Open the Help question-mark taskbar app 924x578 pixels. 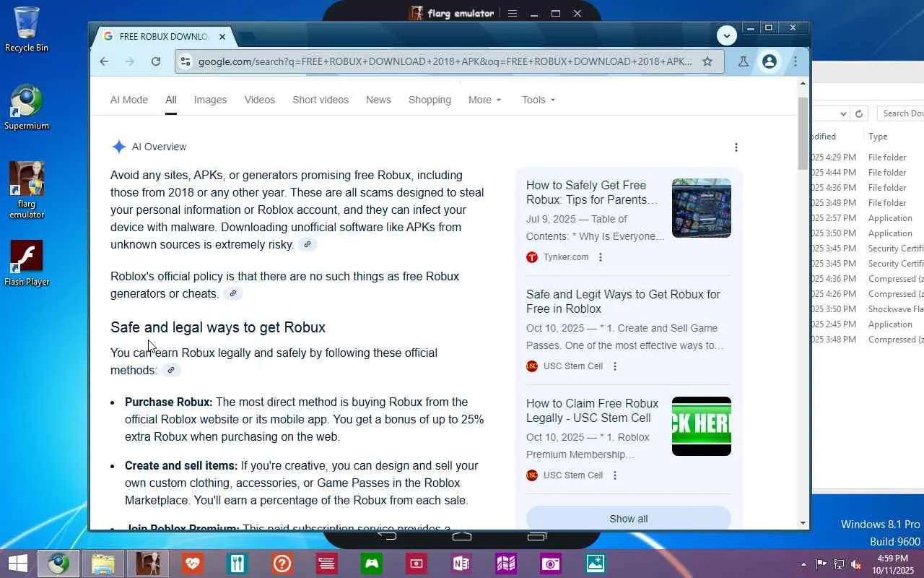[282, 564]
